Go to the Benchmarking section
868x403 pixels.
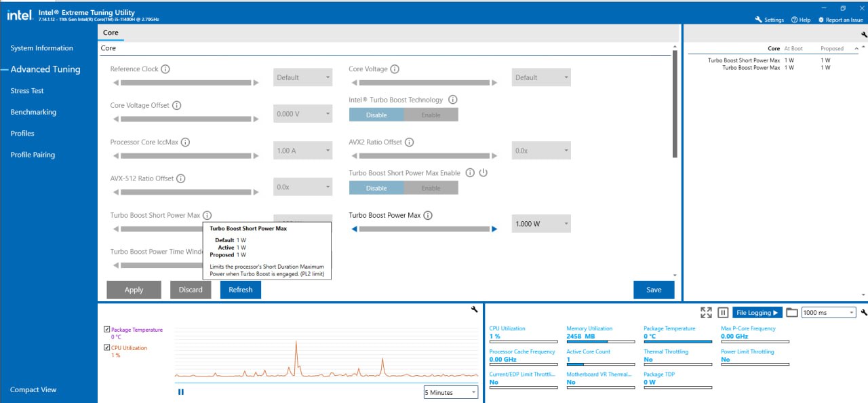tap(33, 112)
